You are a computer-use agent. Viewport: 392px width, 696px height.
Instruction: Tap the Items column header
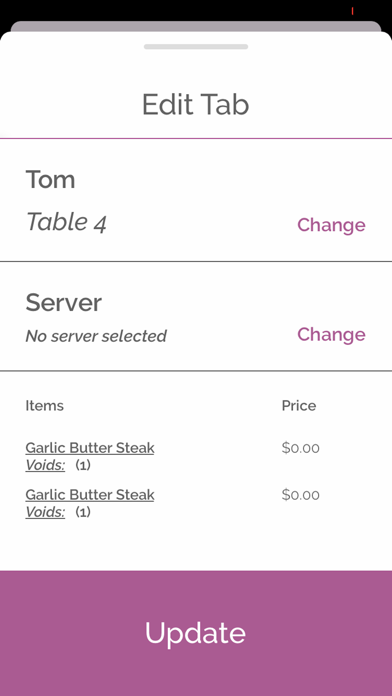coord(44,405)
